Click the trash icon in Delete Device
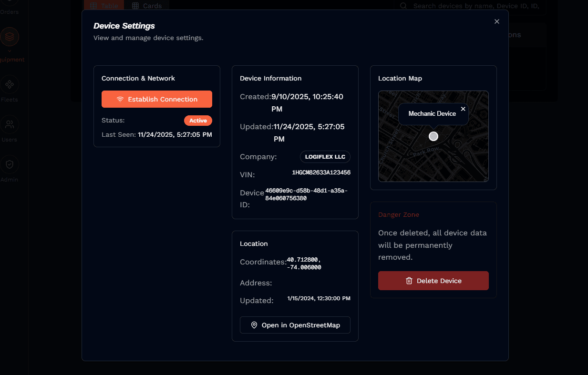588x375 pixels. [409, 281]
